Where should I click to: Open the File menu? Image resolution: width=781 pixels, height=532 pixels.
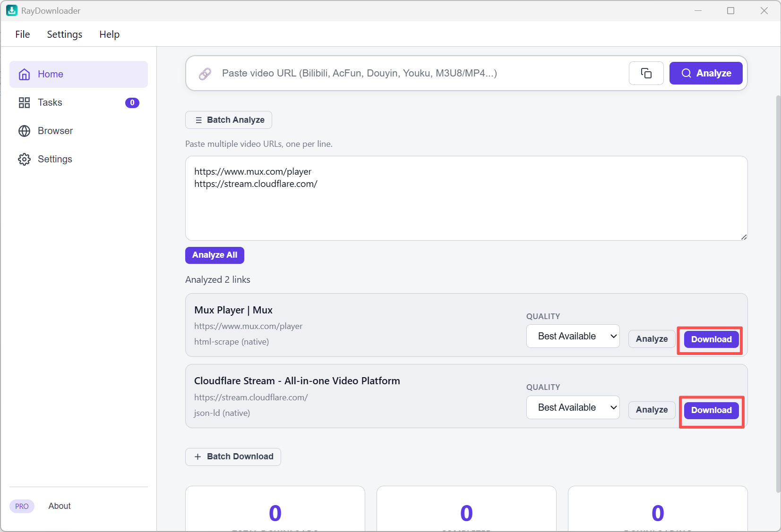pyautogui.click(x=22, y=34)
